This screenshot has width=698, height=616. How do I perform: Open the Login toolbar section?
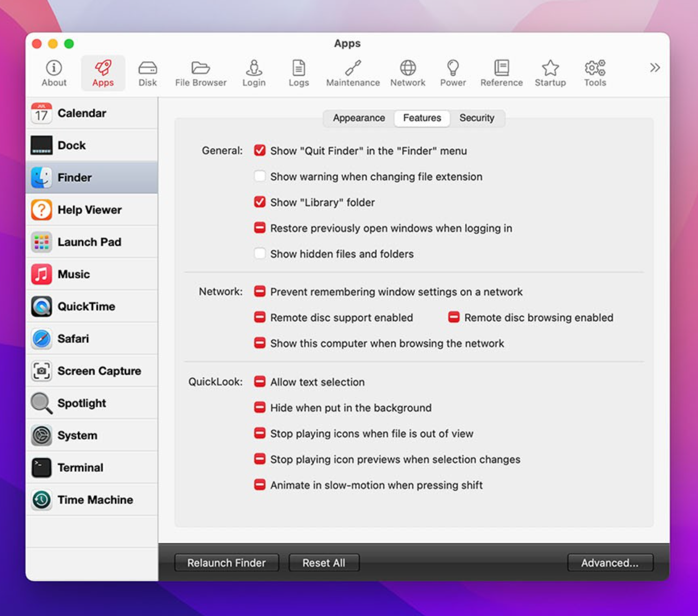click(x=254, y=73)
